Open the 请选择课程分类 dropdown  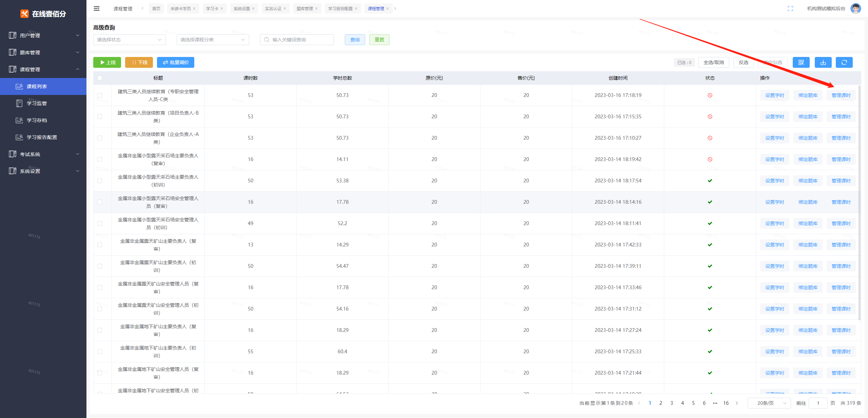pyautogui.click(x=213, y=40)
